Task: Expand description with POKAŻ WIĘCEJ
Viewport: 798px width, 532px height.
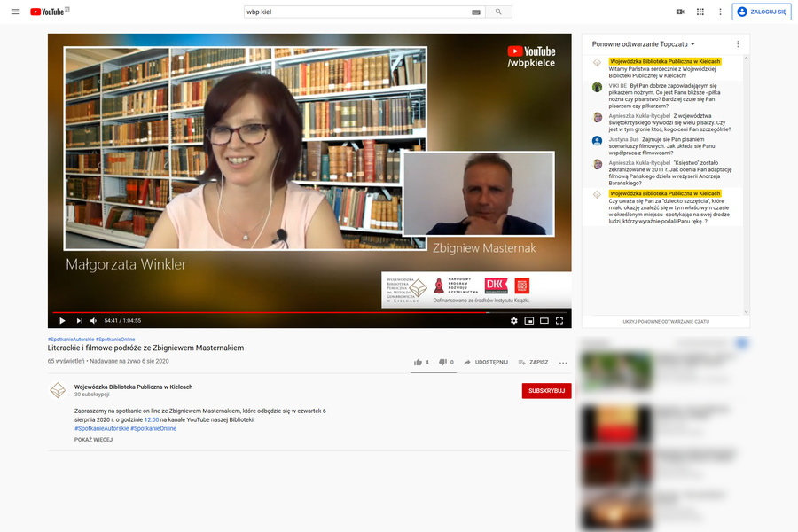Action: coord(94,440)
